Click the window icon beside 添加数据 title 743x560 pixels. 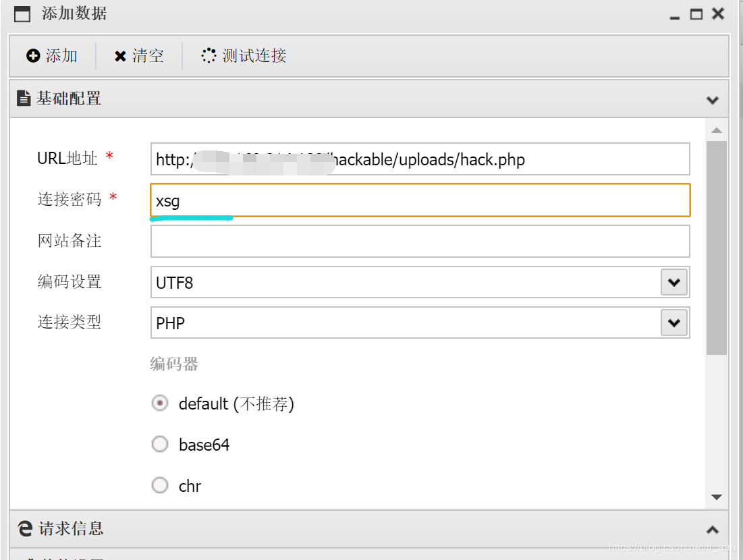(22, 13)
